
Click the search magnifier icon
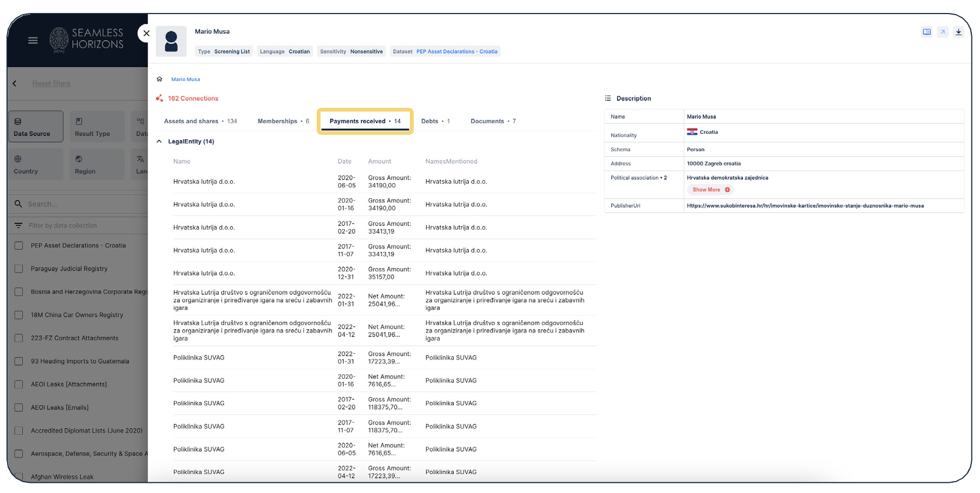pyautogui.click(x=18, y=204)
